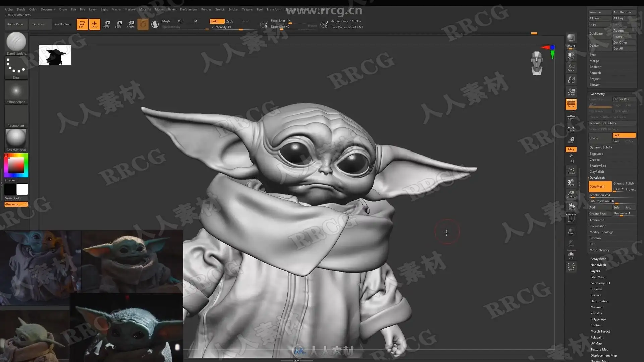Toggle Zadd mode

(217, 21)
